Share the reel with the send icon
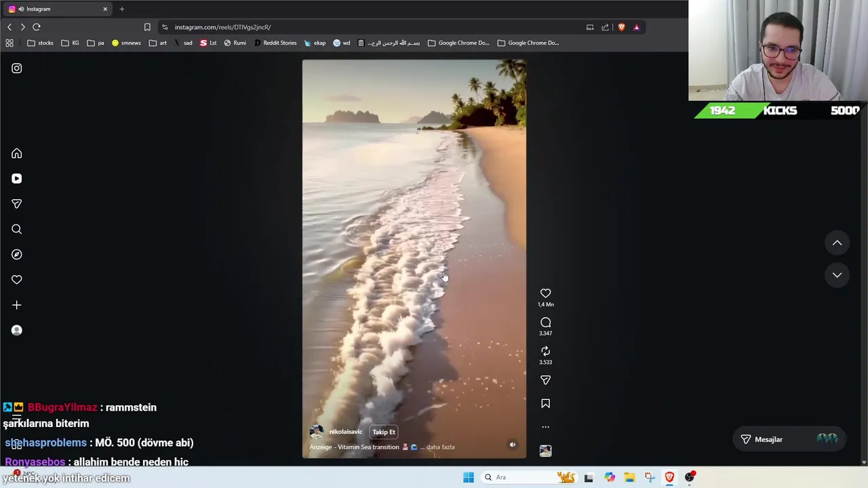The height and width of the screenshot is (488, 868). [545, 380]
